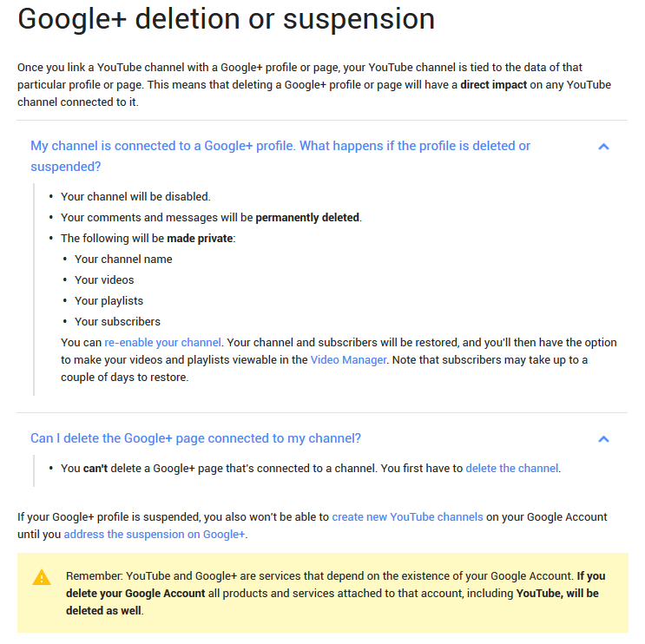The height and width of the screenshot is (644, 645).
Task: Click 'Your channel will be disabled' bullet
Action: click(x=135, y=196)
